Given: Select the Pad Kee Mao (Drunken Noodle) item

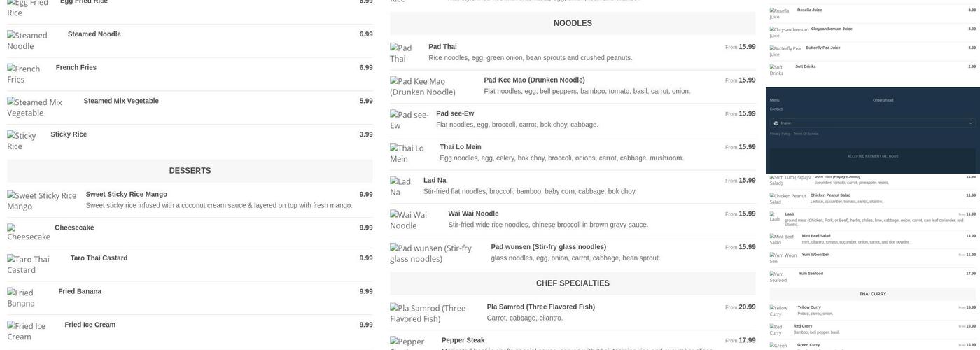Looking at the screenshot, I should tap(534, 80).
